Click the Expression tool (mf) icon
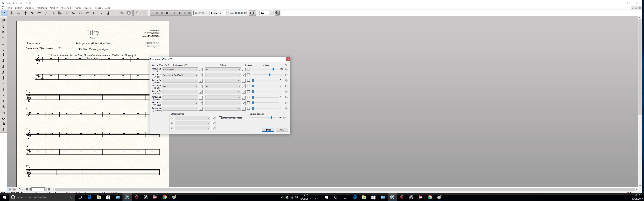 pos(88,13)
